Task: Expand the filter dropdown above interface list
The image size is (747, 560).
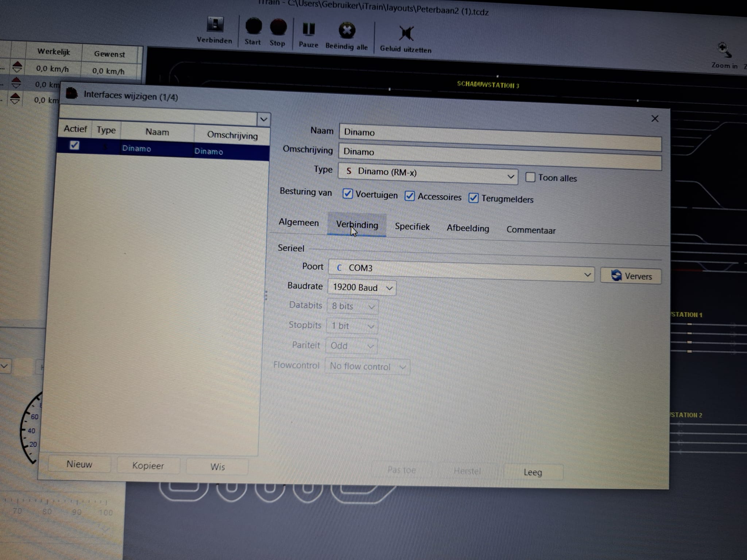Action: pyautogui.click(x=263, y=119)
